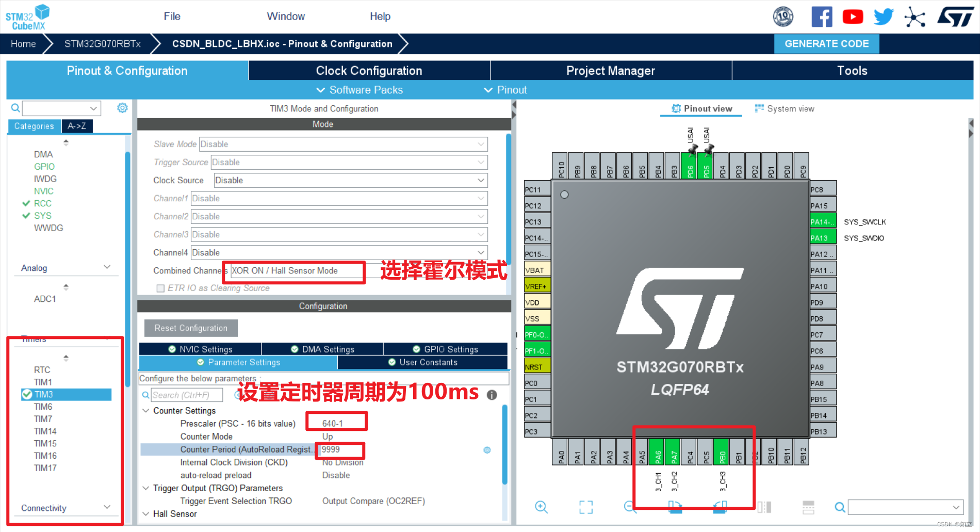Rotate the chip clockwise
The width and height of the screenshot is (980, 532).
pos(675,507)
